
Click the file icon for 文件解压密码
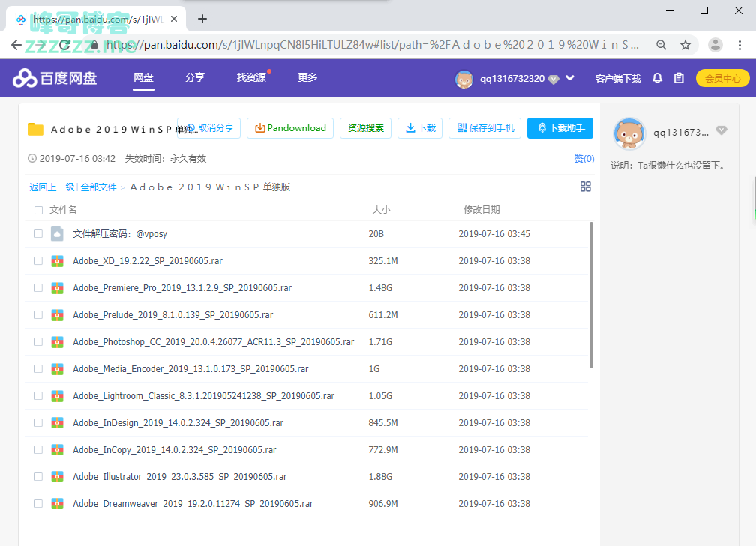point(57,234)
